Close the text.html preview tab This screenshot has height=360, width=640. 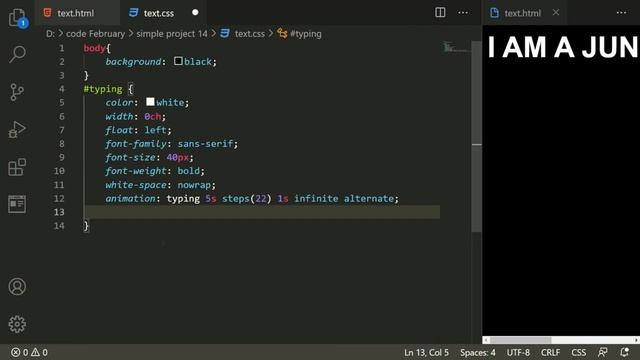(x=556, y=13)
